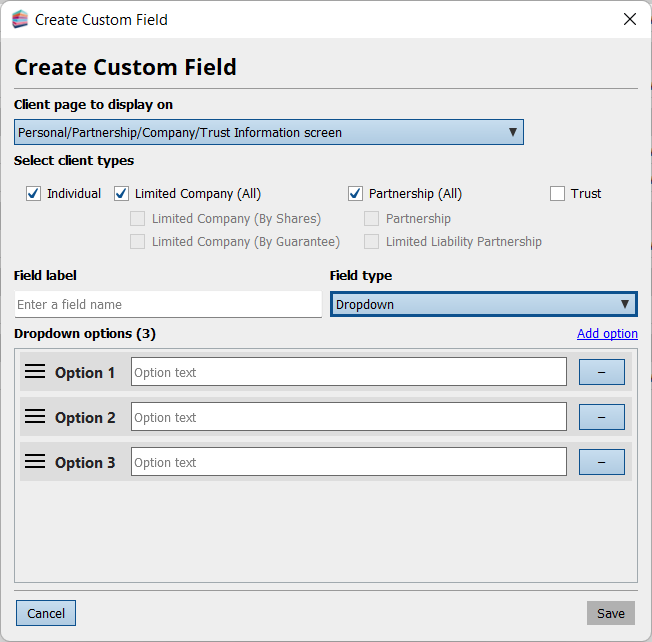Image resolution: width=652 pixels, height=642 pixels.
Task: Close the Create Custom Field dialog
Action: pos(629,19)
